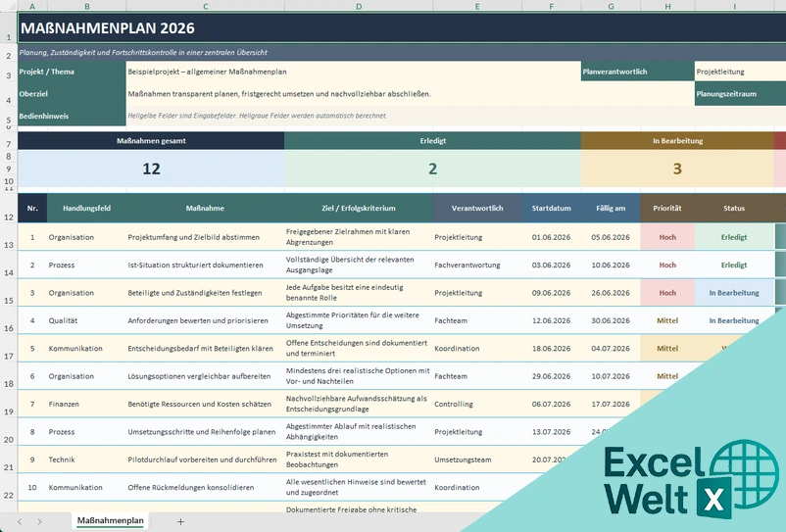This screenshot has width=786, height=532.
Task: Click the Excel Welt logo
Action: (691, 479)
